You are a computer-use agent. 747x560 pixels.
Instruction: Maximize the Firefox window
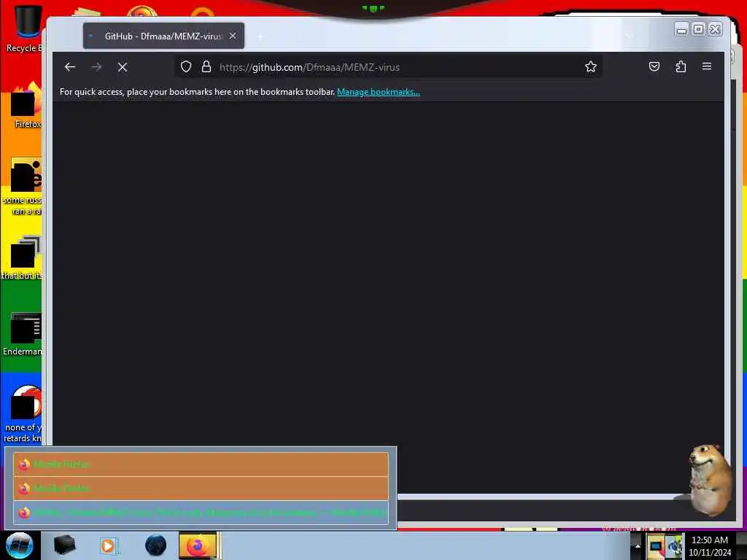point(698,29)
